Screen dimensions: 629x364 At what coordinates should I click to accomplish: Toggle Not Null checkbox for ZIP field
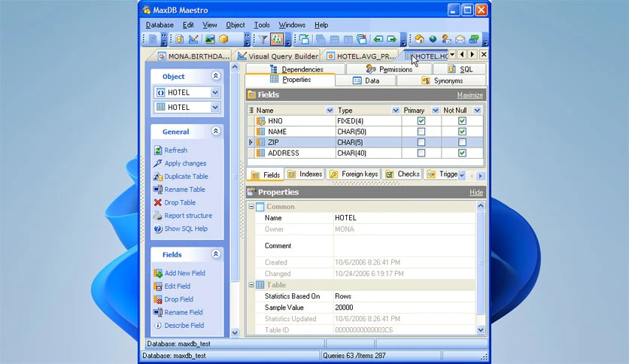[462, 142]
